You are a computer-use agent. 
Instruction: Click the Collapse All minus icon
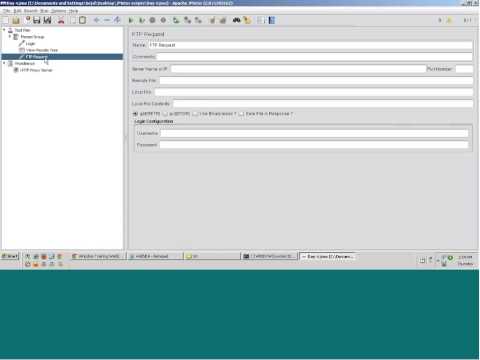coord(107,20)
